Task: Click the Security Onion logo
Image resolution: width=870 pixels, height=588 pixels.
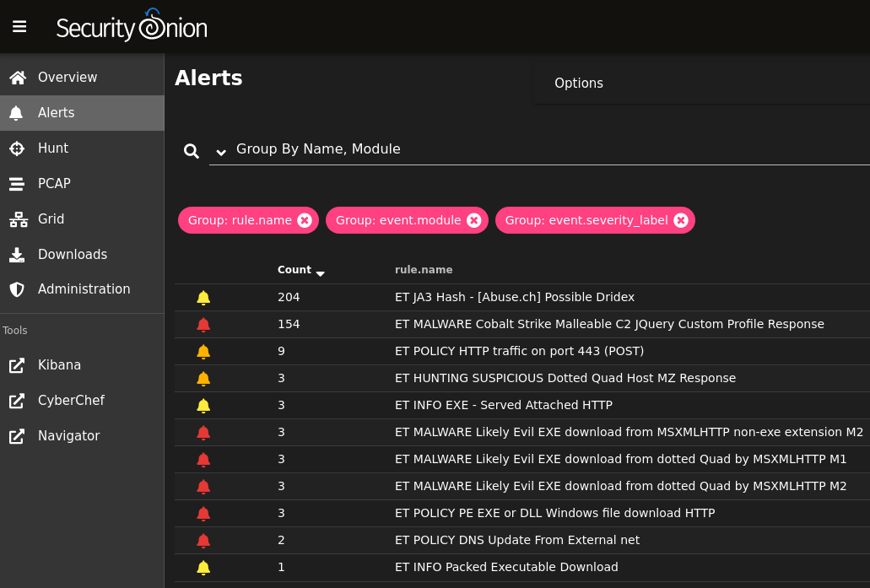Action: [x=132, y=25]
